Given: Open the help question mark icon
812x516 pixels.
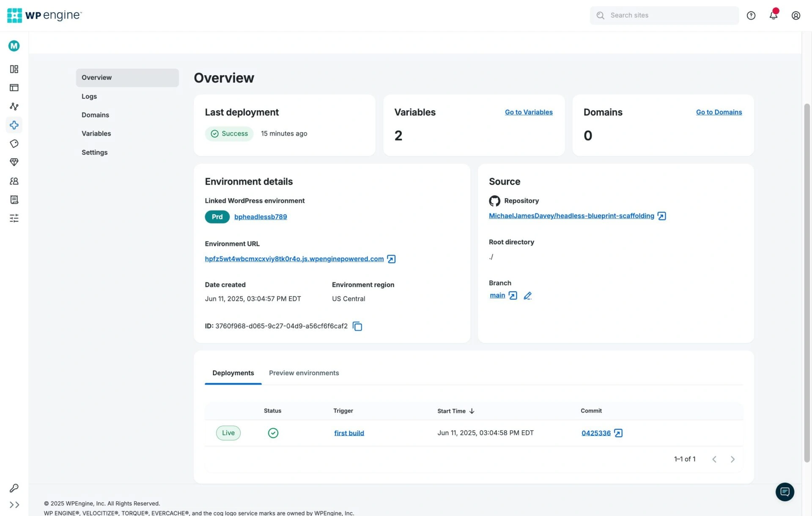Looking at the screenshot, I should [751, 15].
